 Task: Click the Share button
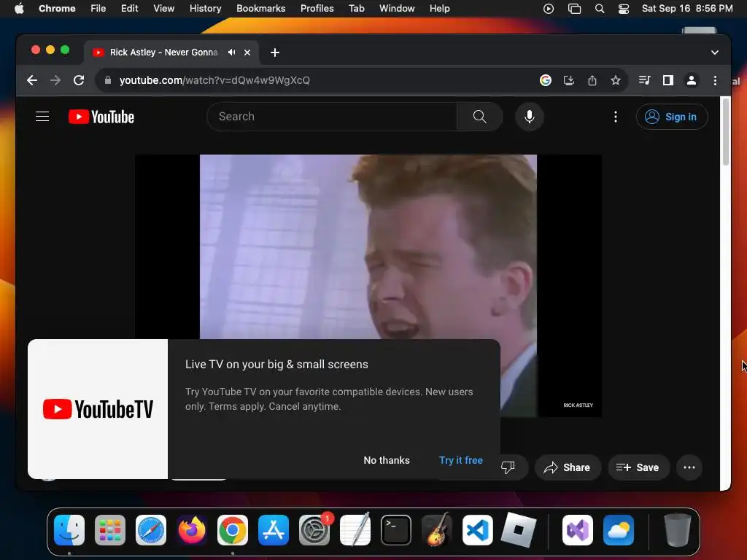[x=568, y=467]
